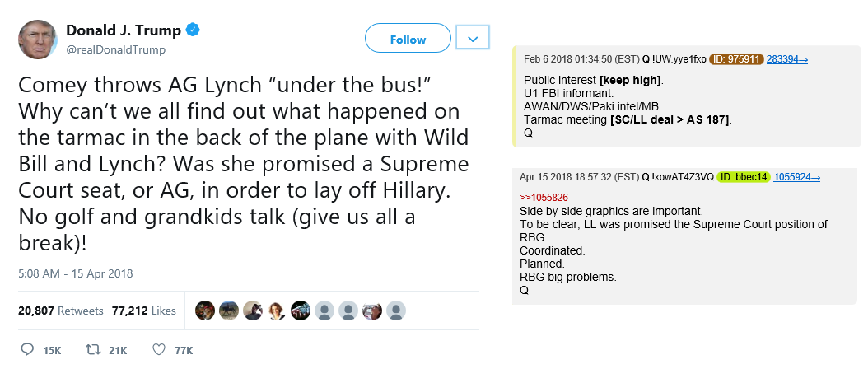Image resolution: width=868 pixels, height=369 pixels.
Task: Follow the red >>1055826 reply reference
Action: [x=544, y=197]
